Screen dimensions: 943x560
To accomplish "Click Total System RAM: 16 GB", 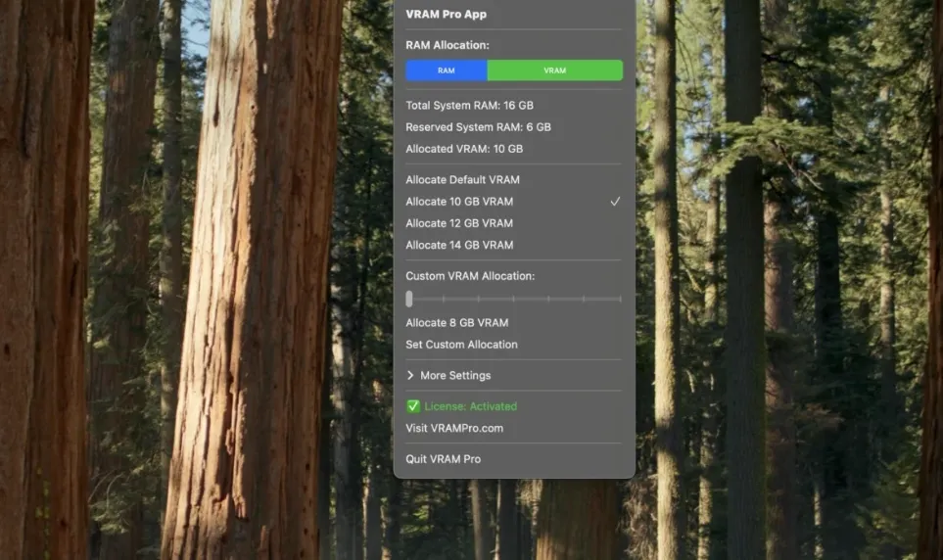I will pos(469,106).
